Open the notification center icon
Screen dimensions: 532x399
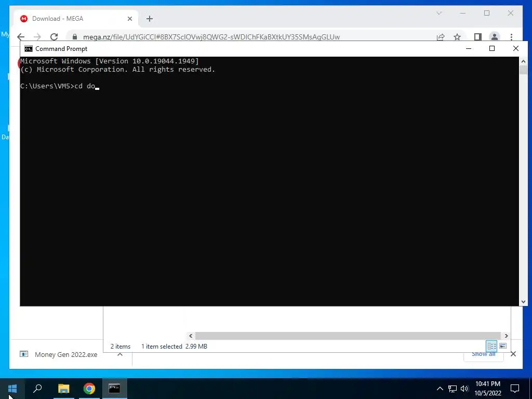click(515, 389)
